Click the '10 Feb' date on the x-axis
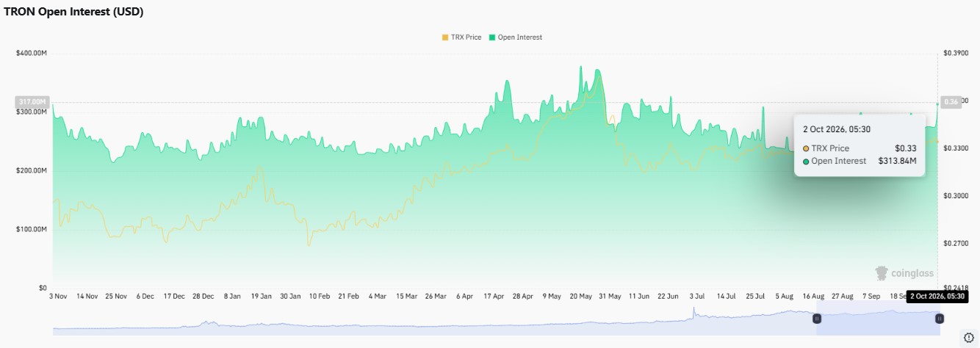This screenshot has width=980, height=348. click(x=319, y=297)
